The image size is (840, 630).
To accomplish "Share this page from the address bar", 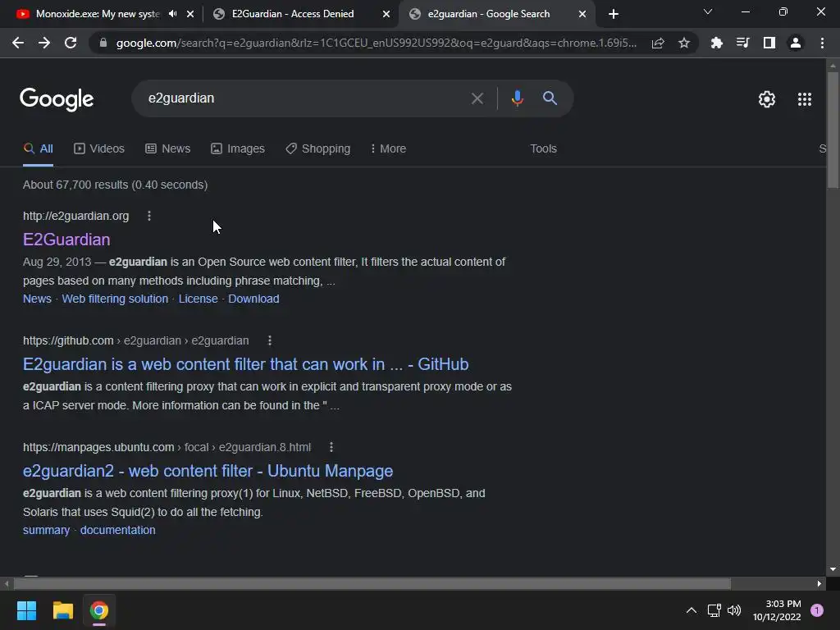I will point(658,43).
